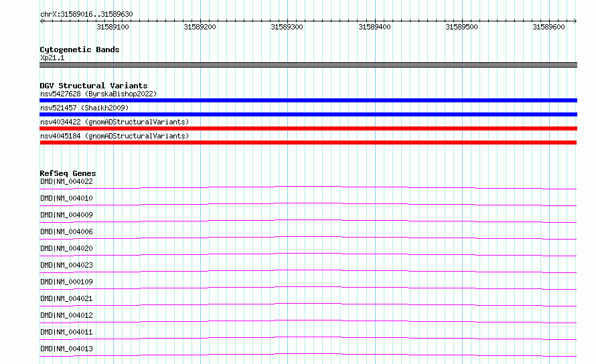This screenshot has width=596, height=364.
Task: Click the magenta intron line of DMD|NM_004012
Action: (x=308, y=320)
